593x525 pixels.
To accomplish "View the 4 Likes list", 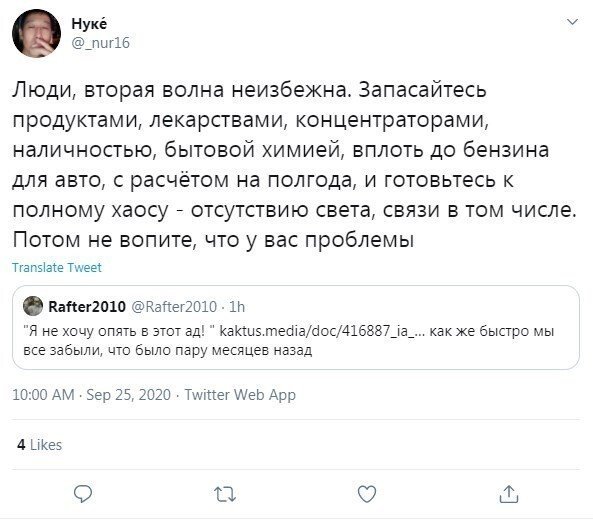I will [39, 445].
